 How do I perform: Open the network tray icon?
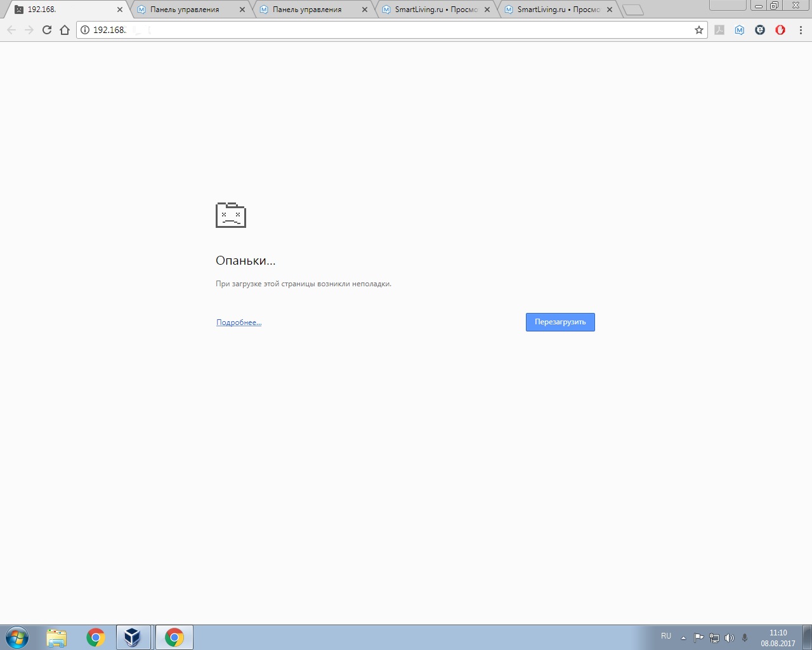(x=714, y=638)
